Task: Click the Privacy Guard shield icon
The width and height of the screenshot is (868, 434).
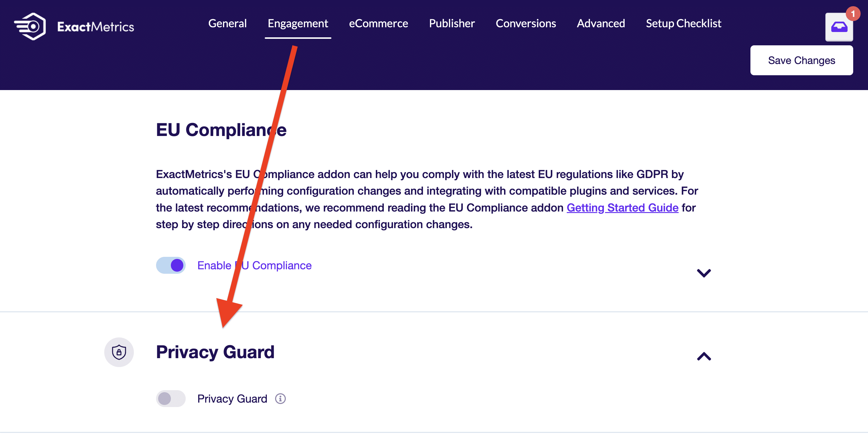Action: (119, 352)
